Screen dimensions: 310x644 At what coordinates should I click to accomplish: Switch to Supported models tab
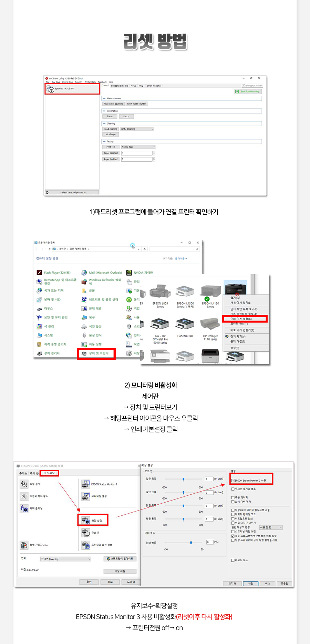(x=120, y=86)
